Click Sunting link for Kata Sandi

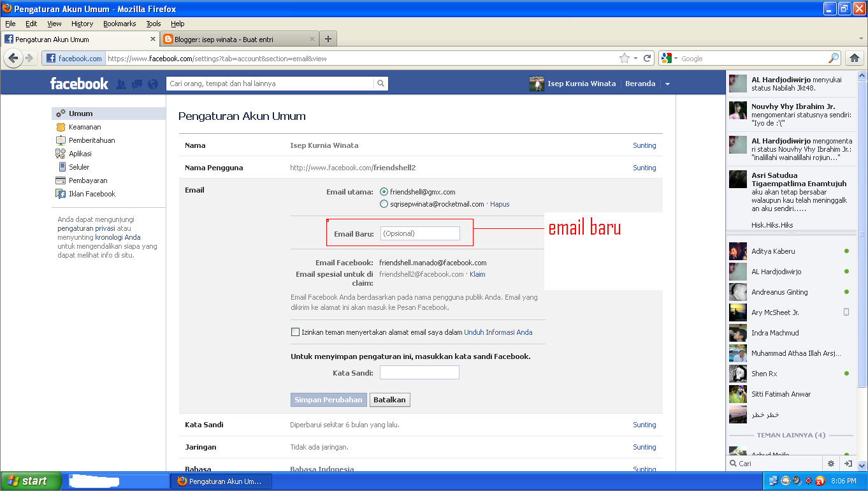644,425
